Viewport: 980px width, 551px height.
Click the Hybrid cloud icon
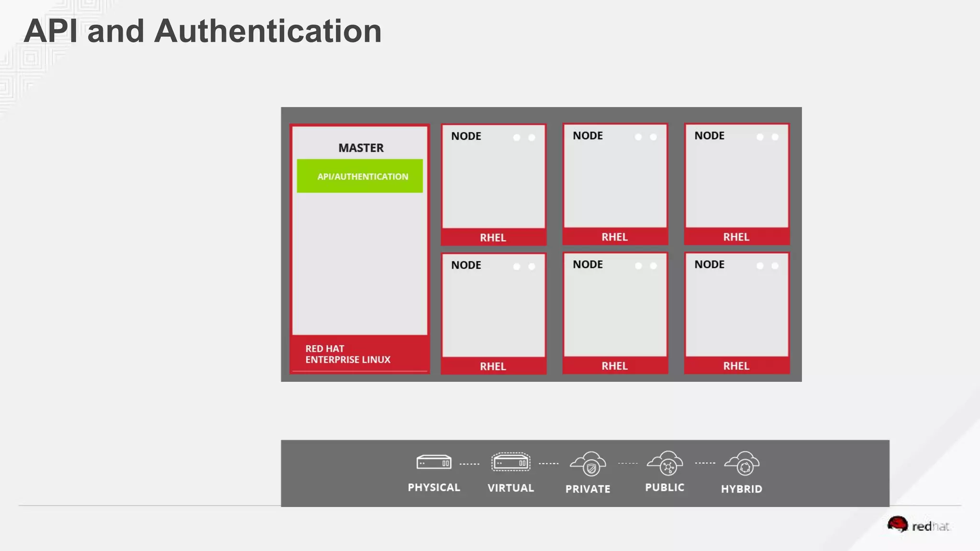click(x=742, y=463)
